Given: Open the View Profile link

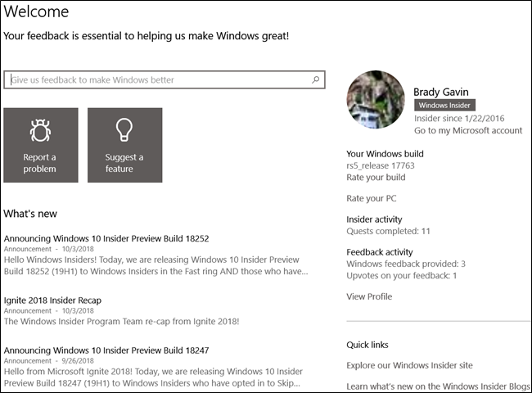Looking at the screenshot, I should pos(369,296).
